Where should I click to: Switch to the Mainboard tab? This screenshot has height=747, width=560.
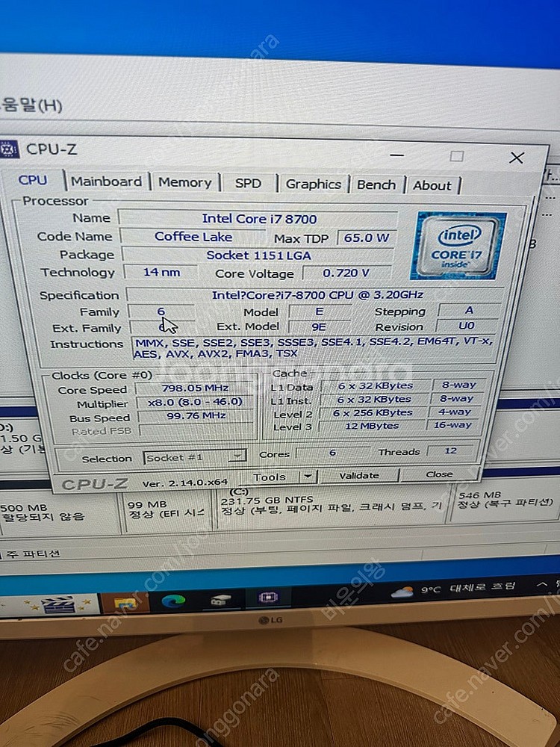(x=106, y=182)
